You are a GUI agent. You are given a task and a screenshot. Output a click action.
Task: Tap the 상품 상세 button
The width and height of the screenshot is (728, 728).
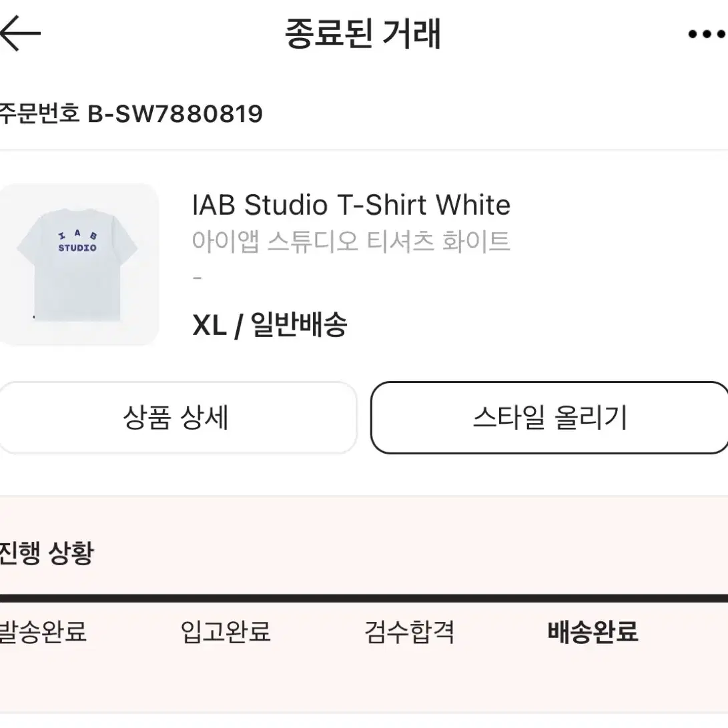click(x=177, y=418)
